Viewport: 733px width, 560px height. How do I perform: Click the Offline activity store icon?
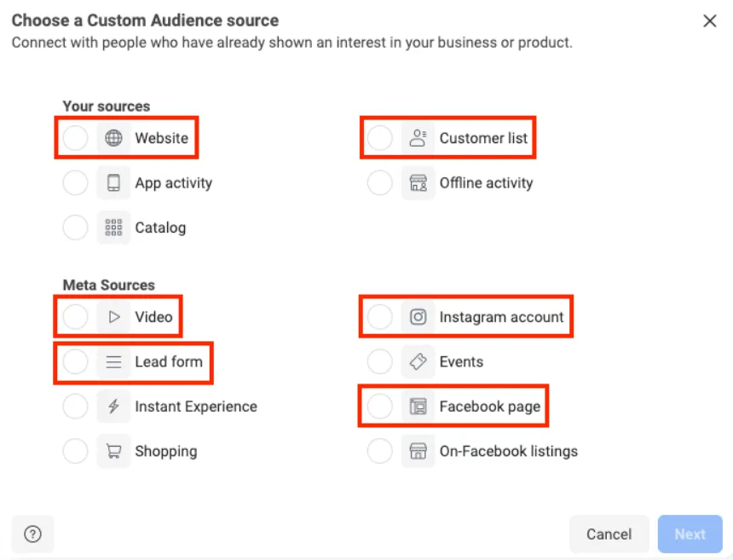point(418,182)
